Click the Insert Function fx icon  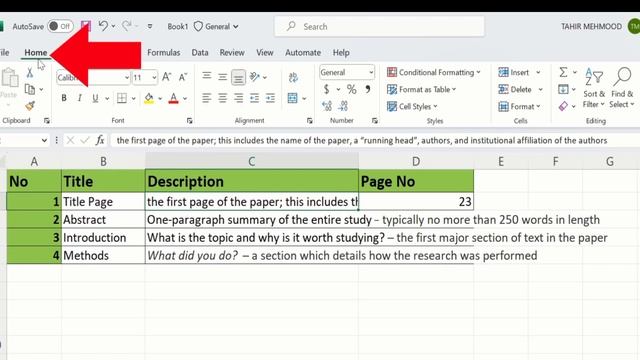100,140
